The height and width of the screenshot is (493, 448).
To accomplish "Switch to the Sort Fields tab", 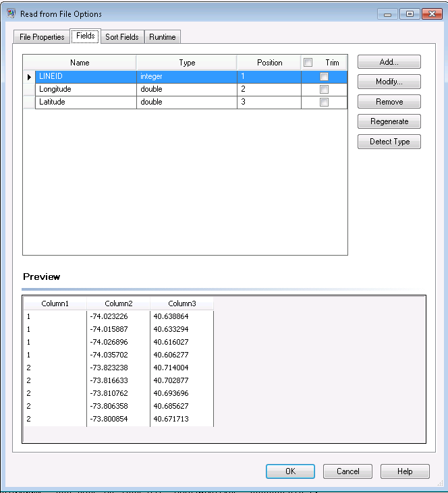I will (122, 37).
